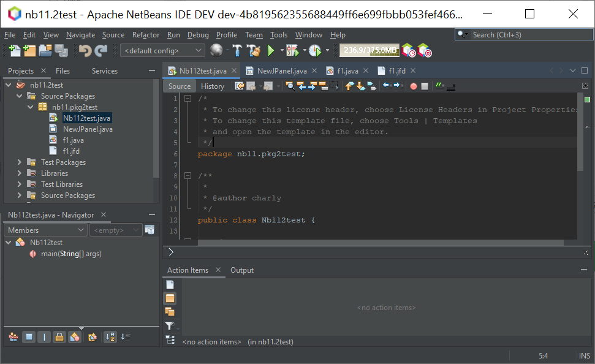Open the Refactor menu
This screenshot has height=364, width=595.
[x=146, y=35]
